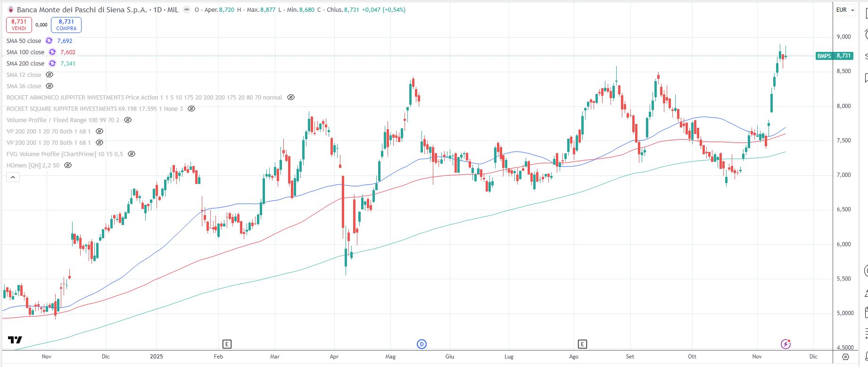The width and height of the screenshot is (868, 367).
Task: Unhide the FVG Volume Profile indicator
Action: pyautogui.click(x=132, y=154)
